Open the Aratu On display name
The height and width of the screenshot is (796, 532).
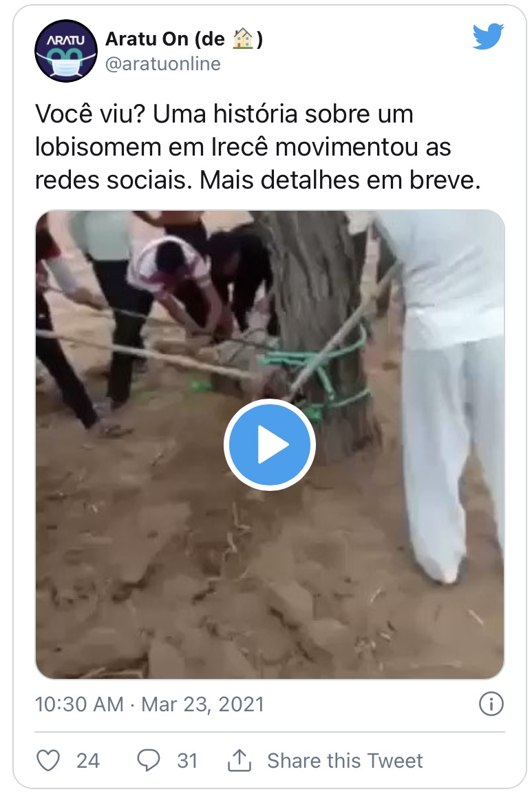coord(184,39)
